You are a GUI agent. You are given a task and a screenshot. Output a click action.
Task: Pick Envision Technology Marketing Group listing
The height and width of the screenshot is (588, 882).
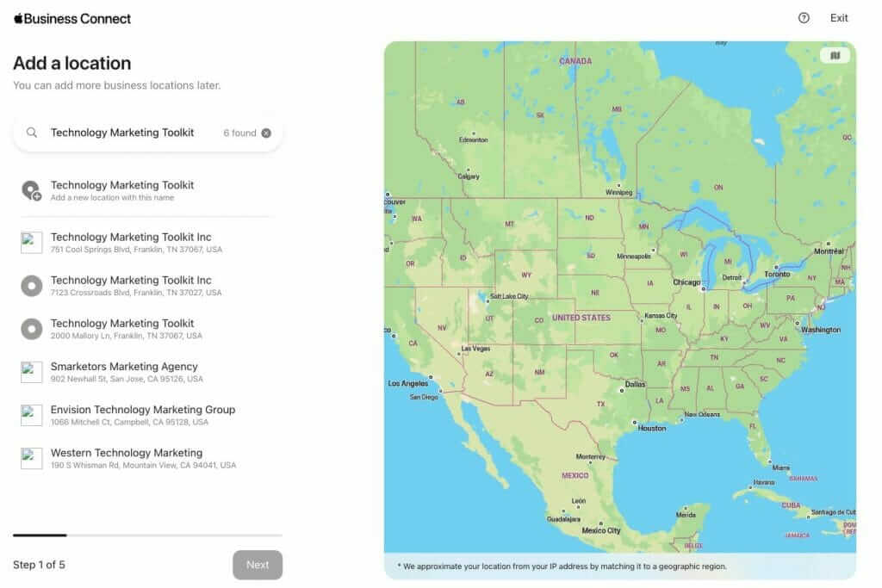143,415
